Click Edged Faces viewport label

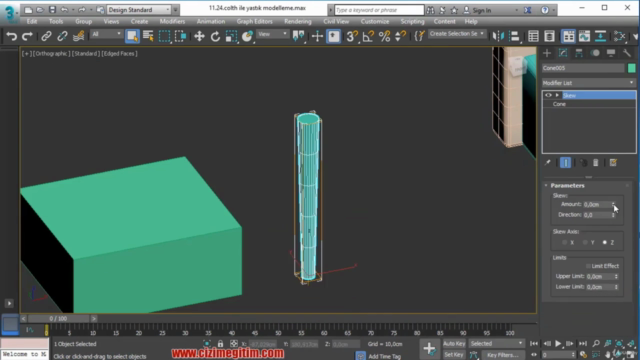tap(119, 53)
